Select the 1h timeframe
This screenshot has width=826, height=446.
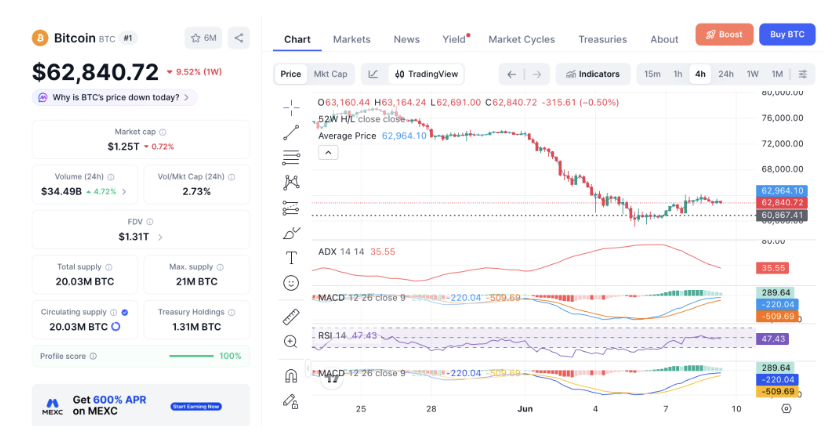(x=678, y=74)
